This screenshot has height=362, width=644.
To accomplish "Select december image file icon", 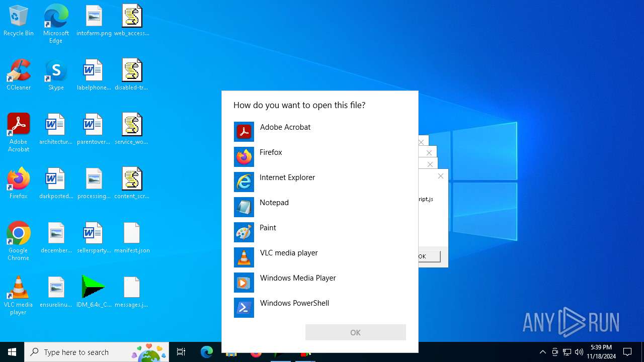I will pyautogui.click(x=56, y=238).
